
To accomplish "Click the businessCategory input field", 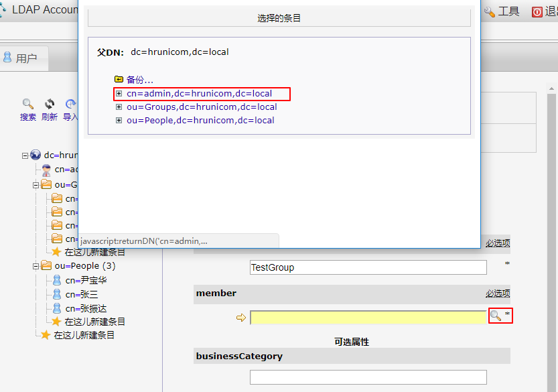I will click(x=368, y=377).
